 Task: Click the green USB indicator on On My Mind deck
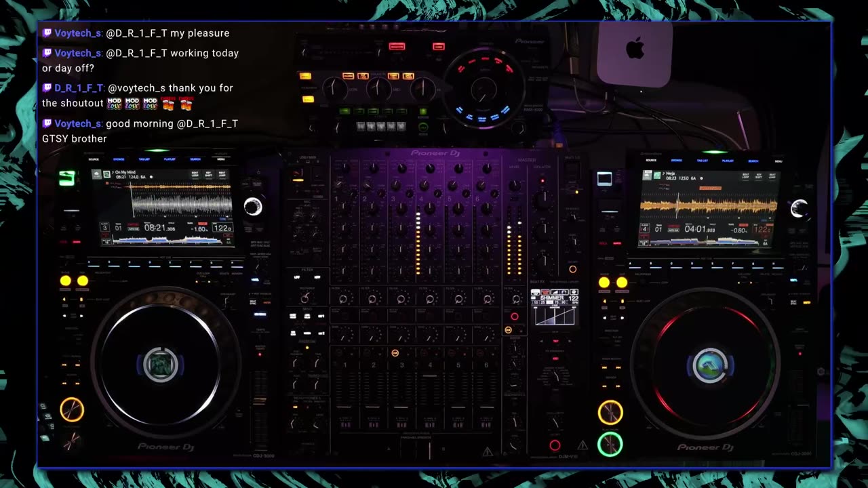point(66,178)
